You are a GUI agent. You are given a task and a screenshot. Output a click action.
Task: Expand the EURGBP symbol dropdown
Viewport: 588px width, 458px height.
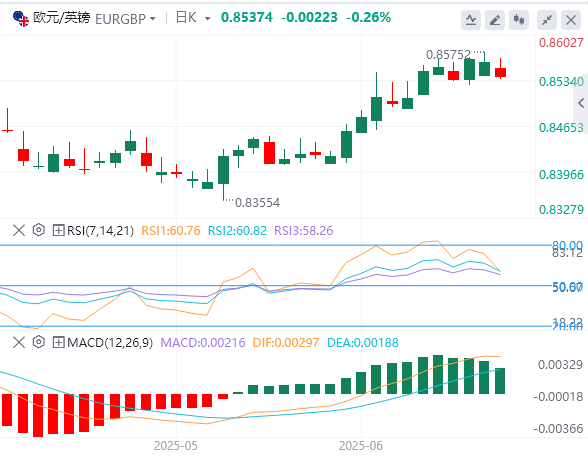(153, 18)
